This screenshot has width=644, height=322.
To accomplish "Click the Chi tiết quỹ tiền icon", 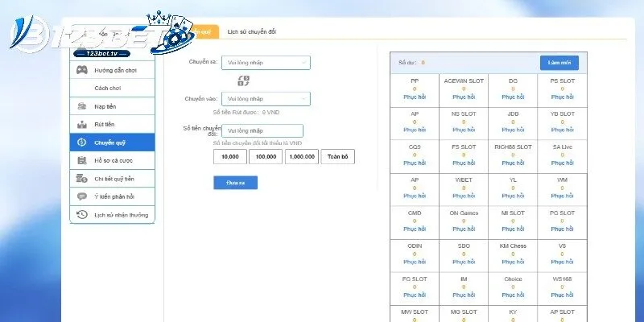I will point(82,179).
